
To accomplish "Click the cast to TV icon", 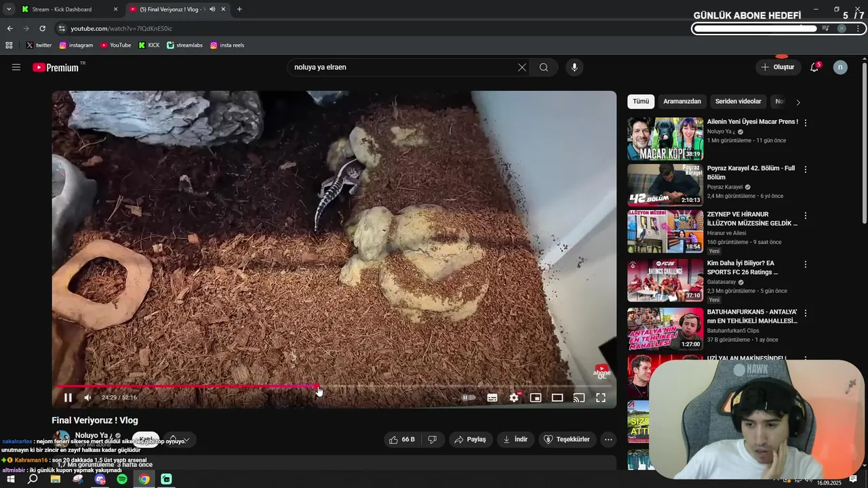I will pyautogui.click(x=579, y=398).
